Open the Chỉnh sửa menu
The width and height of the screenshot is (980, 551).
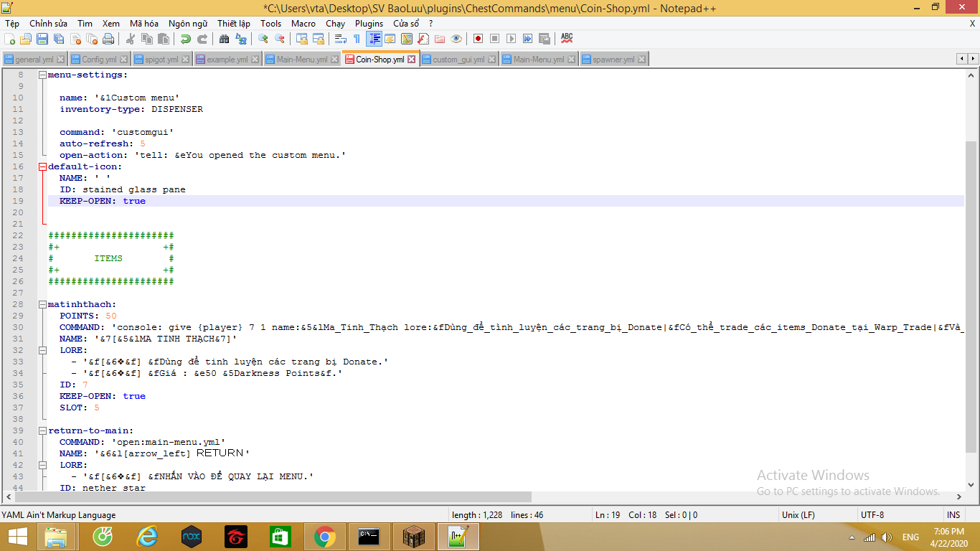point(48,24)
